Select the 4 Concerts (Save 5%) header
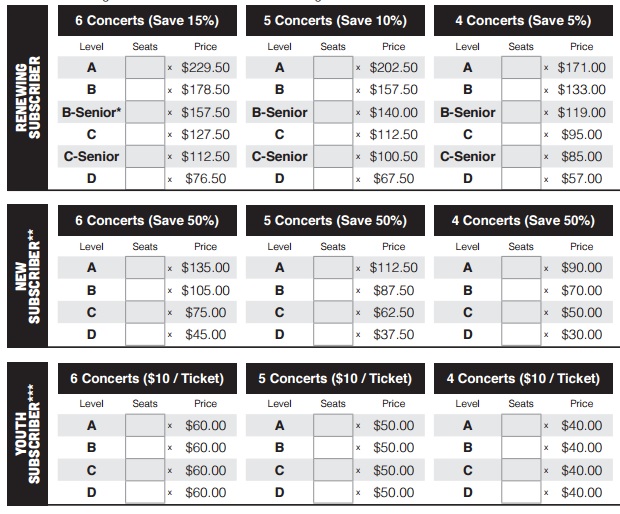The height and width of the screenshot is (514, 620). coord(524,21)
